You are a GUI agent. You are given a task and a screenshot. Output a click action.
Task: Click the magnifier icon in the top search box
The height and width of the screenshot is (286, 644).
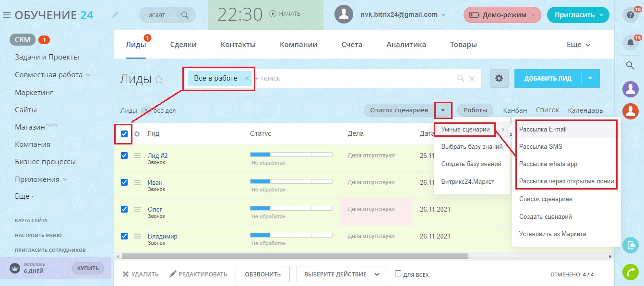click(185, 15)
